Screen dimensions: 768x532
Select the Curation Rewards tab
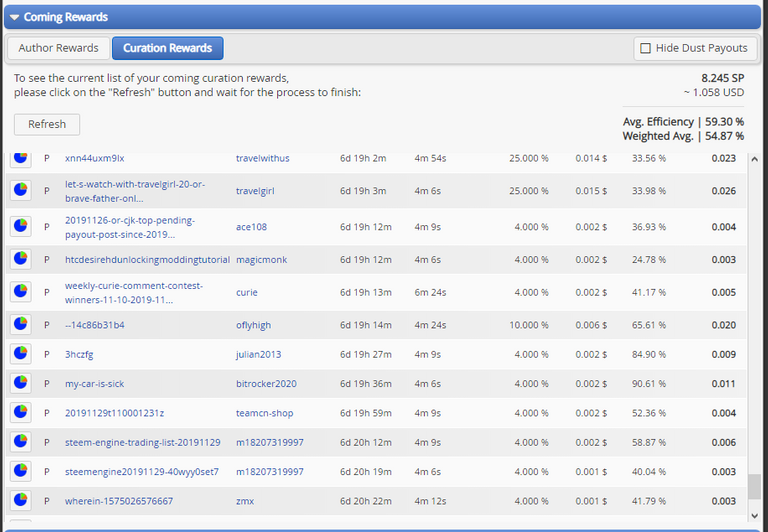point(168,48)
